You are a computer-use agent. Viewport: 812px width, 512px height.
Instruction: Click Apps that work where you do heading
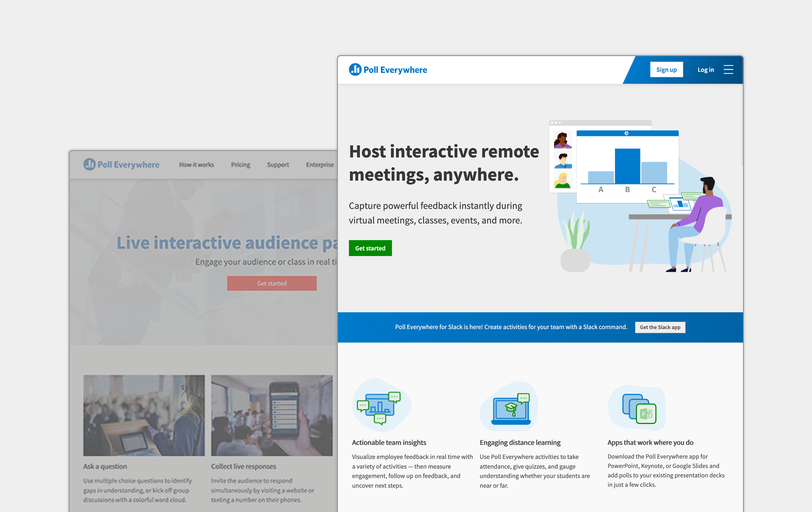[x=650, y=442]
